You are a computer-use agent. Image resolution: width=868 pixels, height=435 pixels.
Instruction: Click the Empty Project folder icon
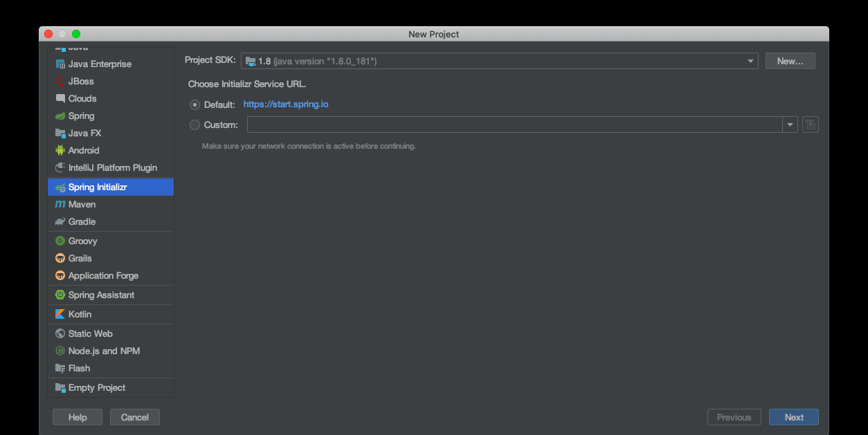[x=60, y=388]
